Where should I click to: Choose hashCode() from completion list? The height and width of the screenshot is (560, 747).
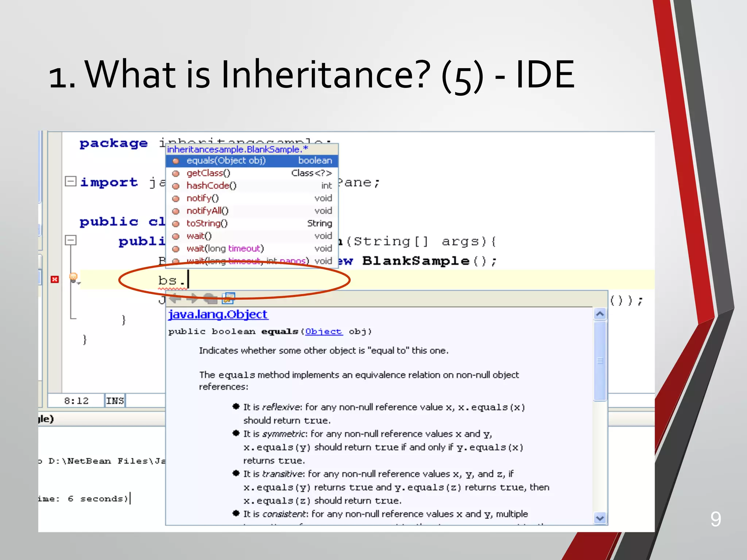pyautogui.click(x=212, y=186)
